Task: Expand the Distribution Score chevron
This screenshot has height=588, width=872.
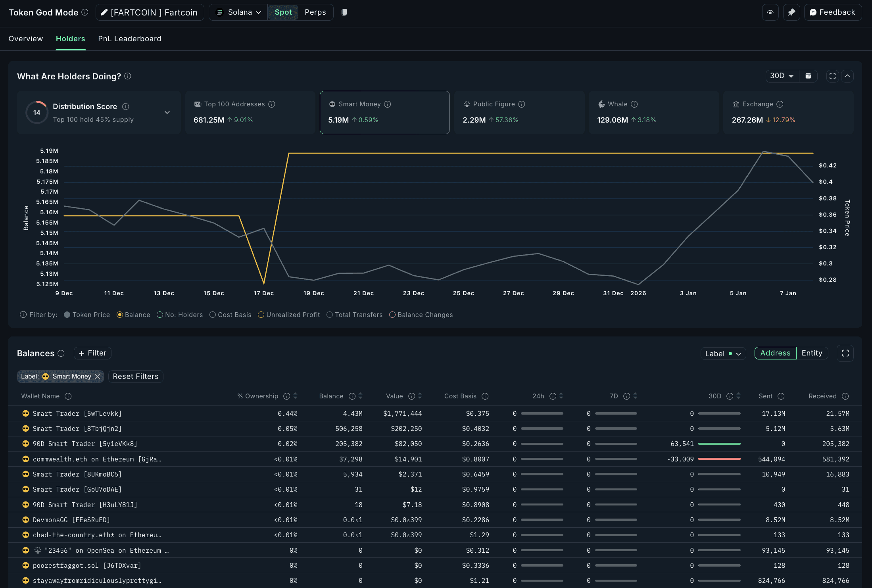Action: click(167, 113)
